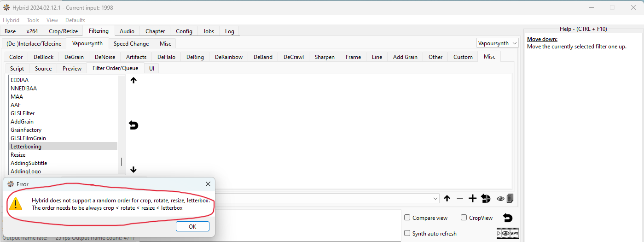644x242 pixels.
Task: Click the Hybrid logo in Error dialog title
Action: (x=11, y=184)
